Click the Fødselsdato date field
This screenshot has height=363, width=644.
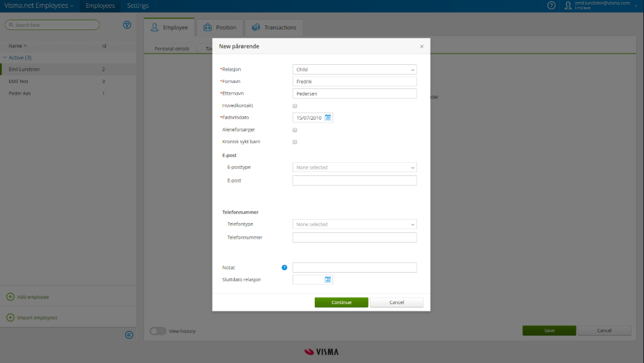pos(309,118)
